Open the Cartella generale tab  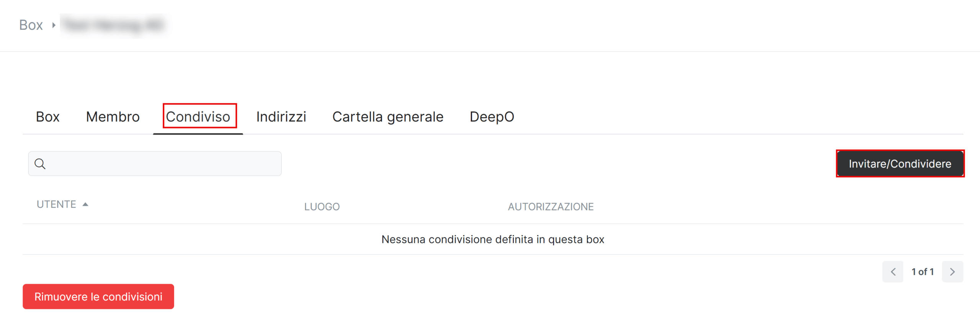[x=388, y=117]
